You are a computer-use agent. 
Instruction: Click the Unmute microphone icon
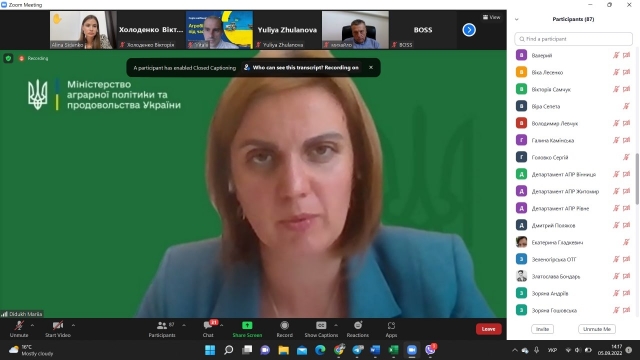(x=19, y=325)
